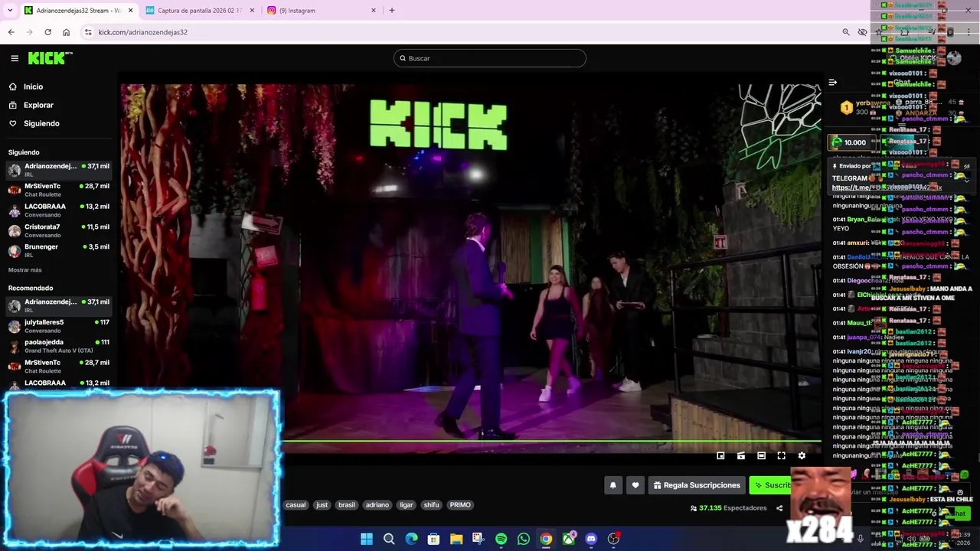Open site information icon in address bar

coord(88,32)
